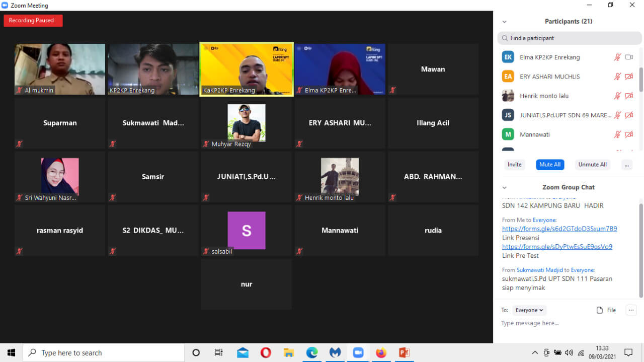Click Mannawati's muted microphone icon in list
This screenshot has height=362, width=644.
617,134
